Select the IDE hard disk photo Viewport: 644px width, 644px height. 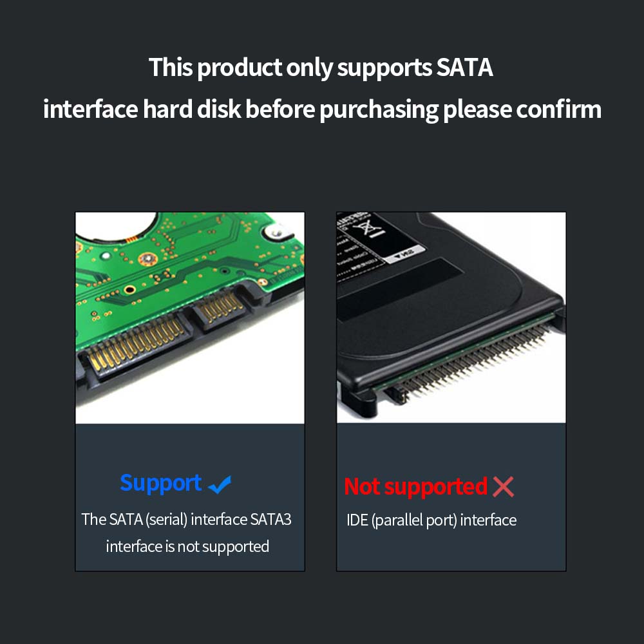tap(451, 317)
